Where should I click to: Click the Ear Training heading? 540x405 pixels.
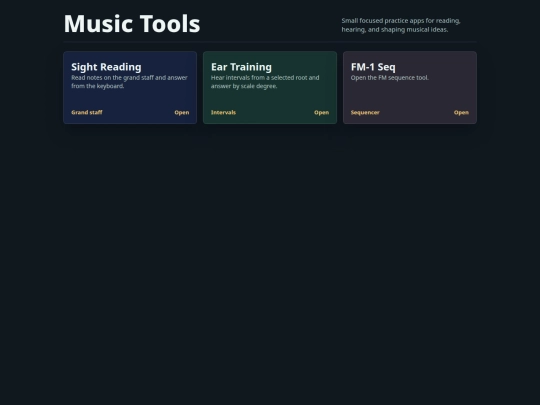coord(241,67)
